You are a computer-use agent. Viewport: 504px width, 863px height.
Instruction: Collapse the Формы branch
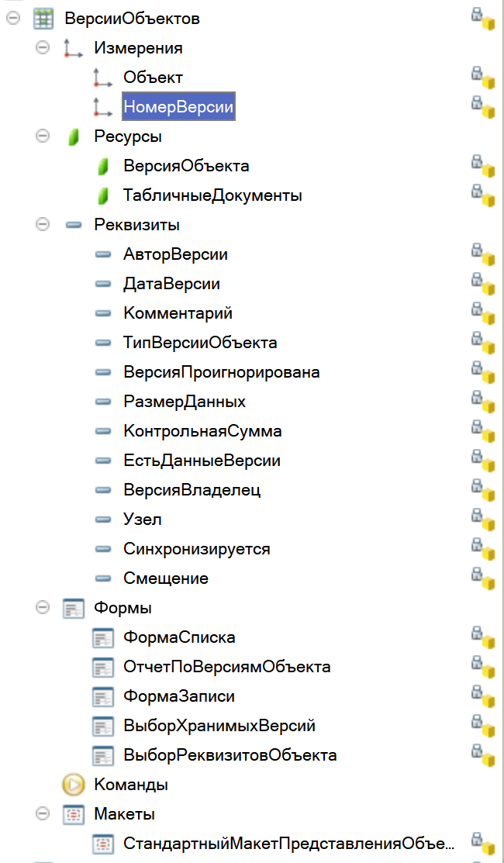tap(41, 608)
